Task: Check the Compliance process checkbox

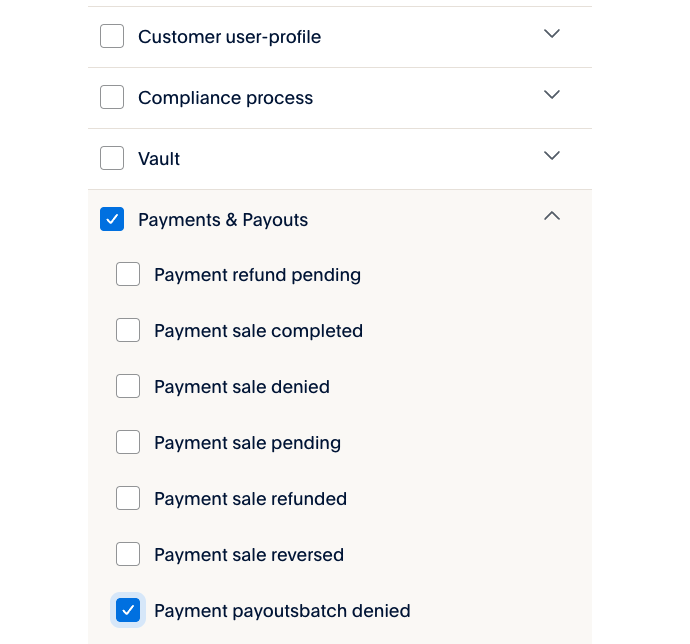Action: (x=112, y=98)
